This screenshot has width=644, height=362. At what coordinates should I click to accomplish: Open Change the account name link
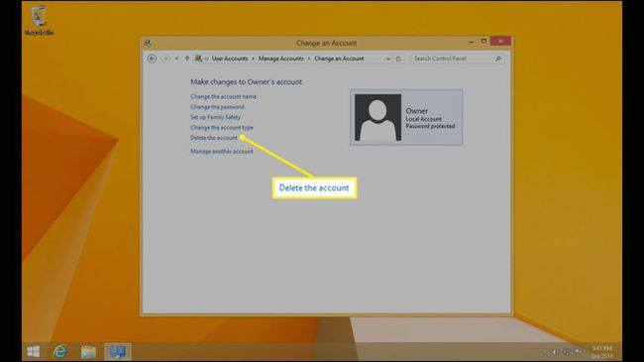click(223, 96)
